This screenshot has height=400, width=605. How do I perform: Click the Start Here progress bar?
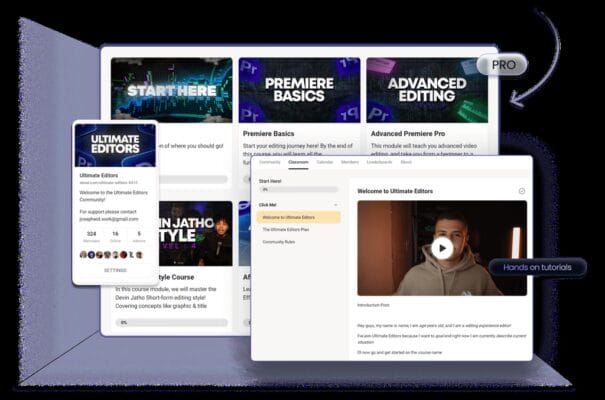(x=298, y=188)
